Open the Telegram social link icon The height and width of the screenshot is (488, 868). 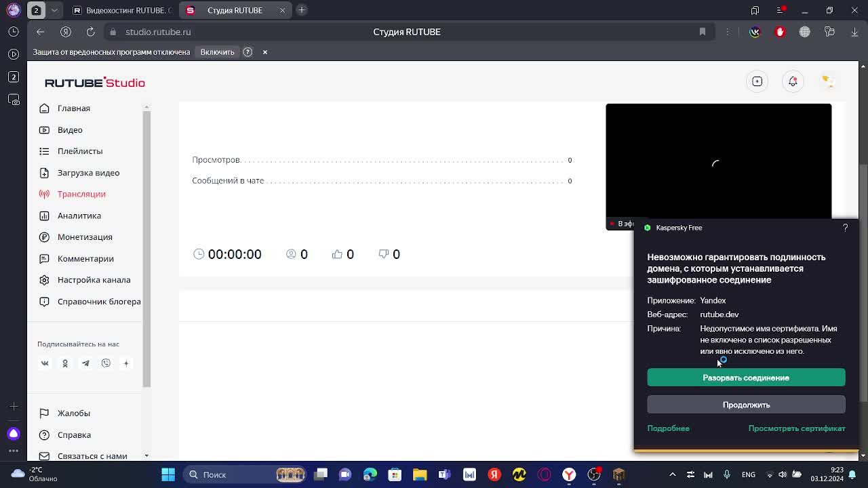click(x=85, y=363)
